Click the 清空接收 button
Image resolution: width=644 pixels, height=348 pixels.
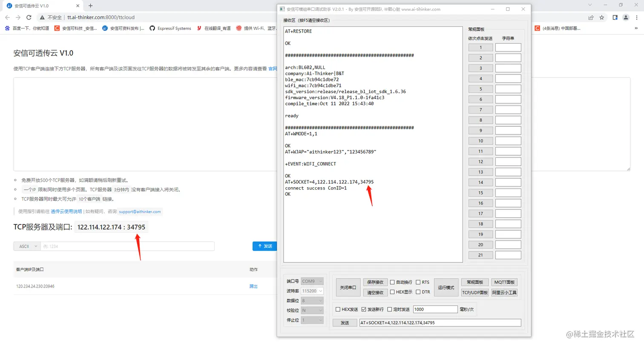(375, 293)
